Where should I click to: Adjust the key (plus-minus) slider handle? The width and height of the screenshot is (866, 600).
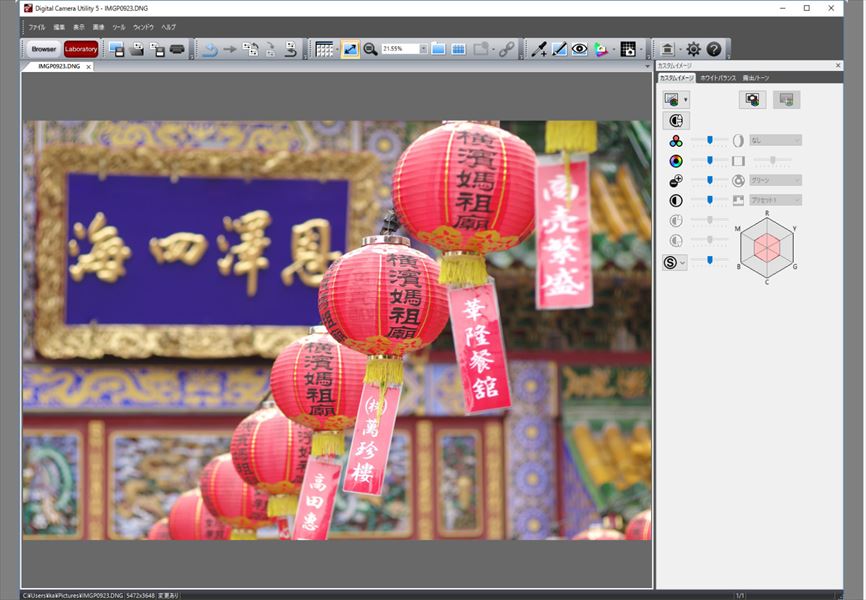click(x=710, y=180)
